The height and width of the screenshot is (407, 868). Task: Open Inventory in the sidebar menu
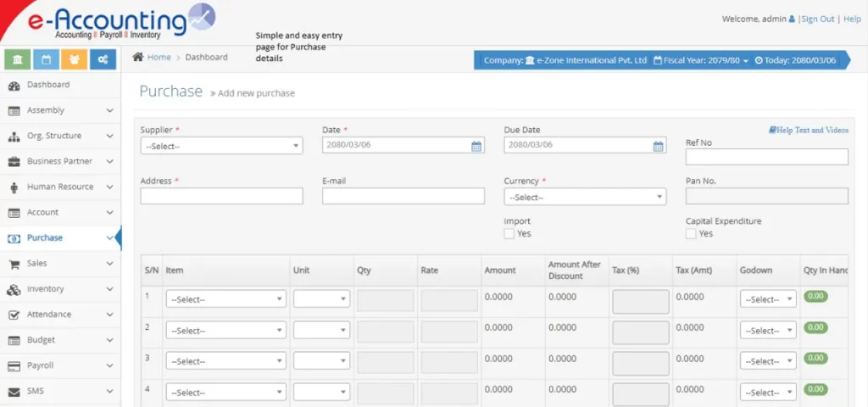(46, 289)
